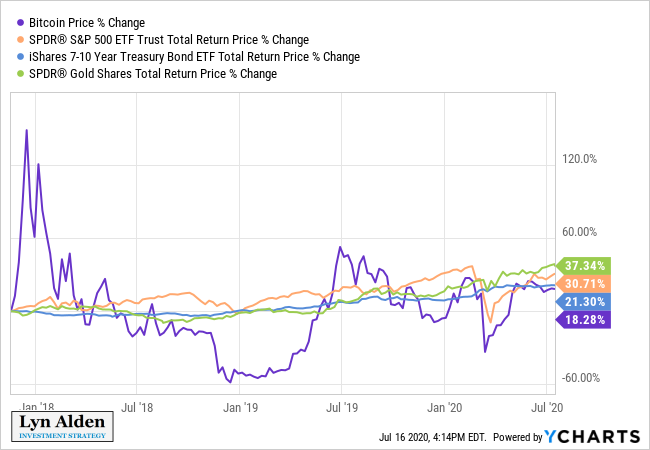The width and height of the screenshot is (650, 450).
Task: Click the purple Bitcoin legend dot
Action: (x=20, y=22)
